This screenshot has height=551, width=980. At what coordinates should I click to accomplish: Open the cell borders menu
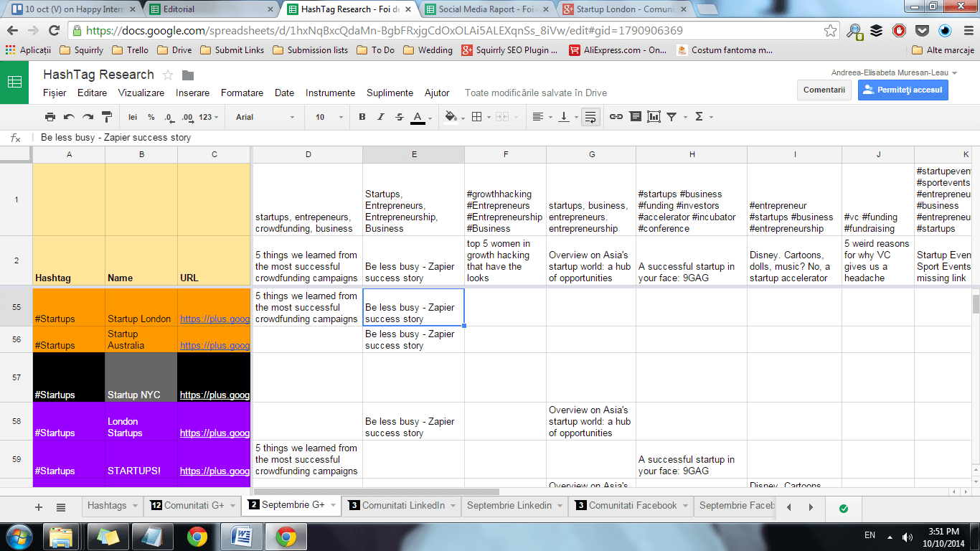click(480, 117)
